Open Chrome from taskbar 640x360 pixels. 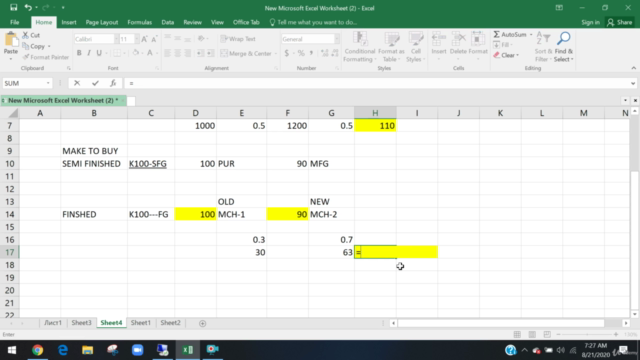coord(38,350)
